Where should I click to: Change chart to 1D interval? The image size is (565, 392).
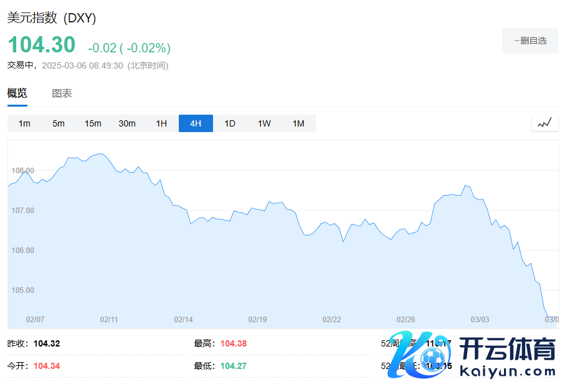tap(230, 123)
